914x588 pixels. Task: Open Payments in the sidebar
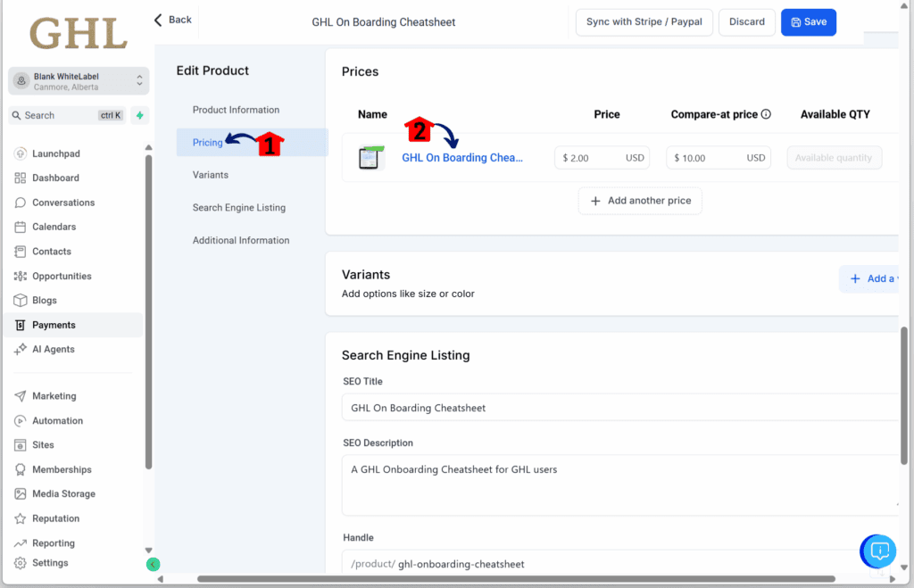coord(73,325)
